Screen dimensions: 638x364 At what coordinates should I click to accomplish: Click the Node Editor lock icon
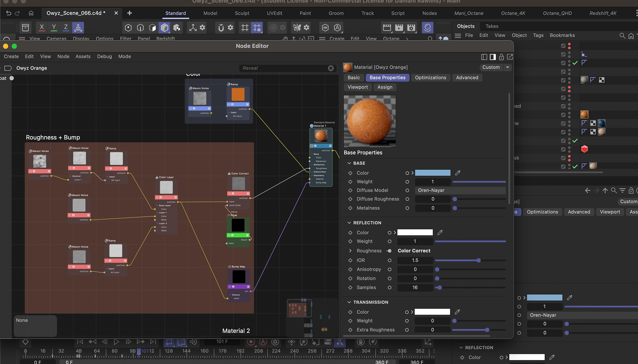click(501, 57)
